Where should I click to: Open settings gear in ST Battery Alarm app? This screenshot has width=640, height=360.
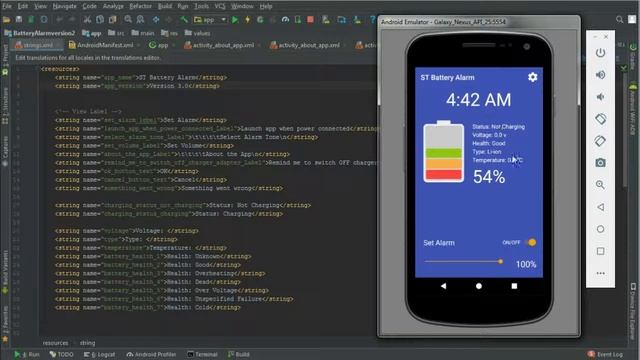pos(532,77)
